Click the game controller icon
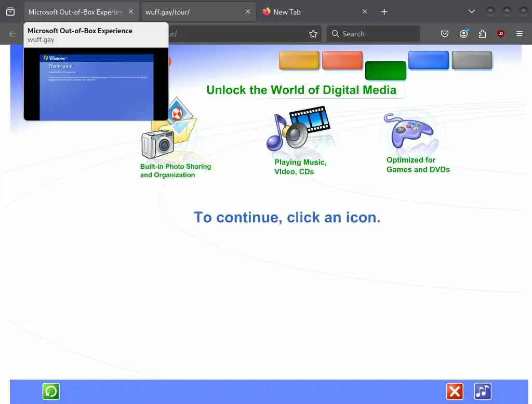This screenshot has height=404, width=532. click(409, 131)
